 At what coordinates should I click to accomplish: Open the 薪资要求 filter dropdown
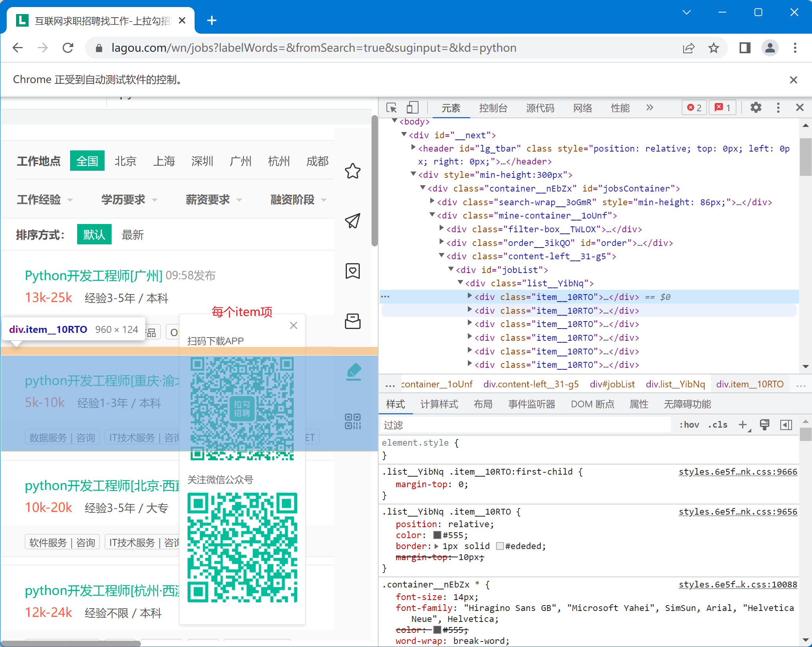(x=214, y=200)
